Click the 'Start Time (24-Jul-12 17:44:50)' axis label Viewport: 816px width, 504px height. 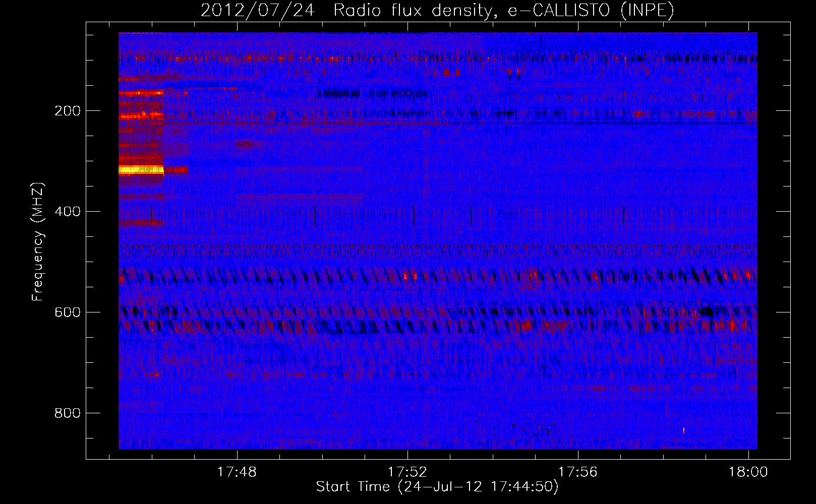tap(437, 487)
